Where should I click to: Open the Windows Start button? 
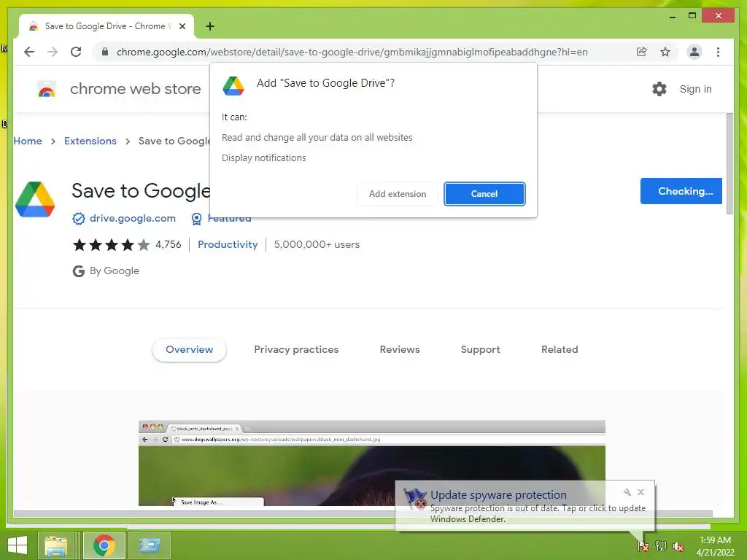pyautogui.click(x=18, y=545)
